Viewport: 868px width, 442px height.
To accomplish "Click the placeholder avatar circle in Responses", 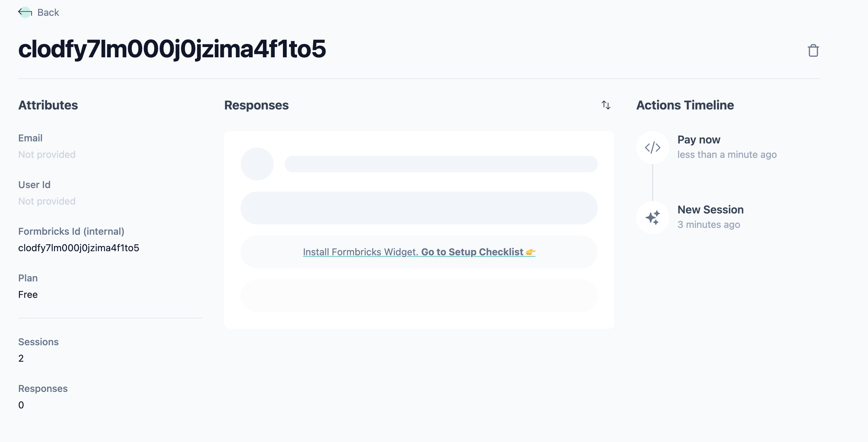I will click(x=257, y=164).
